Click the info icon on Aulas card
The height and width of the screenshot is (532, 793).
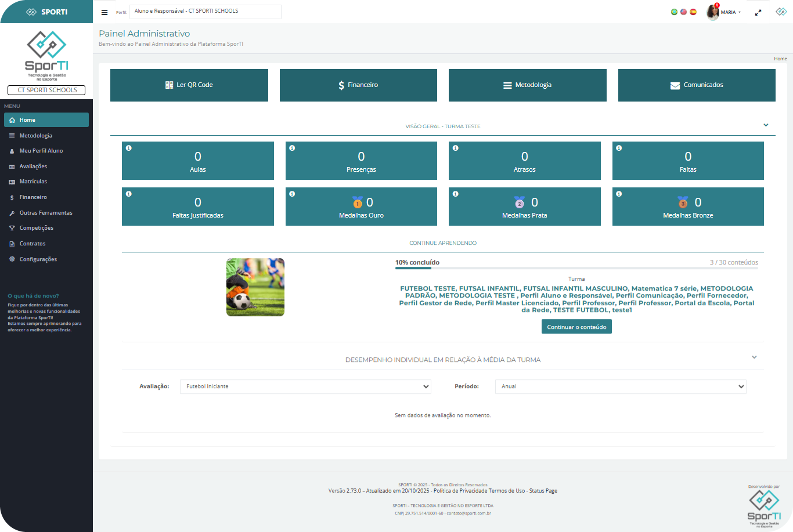(129, 148)
